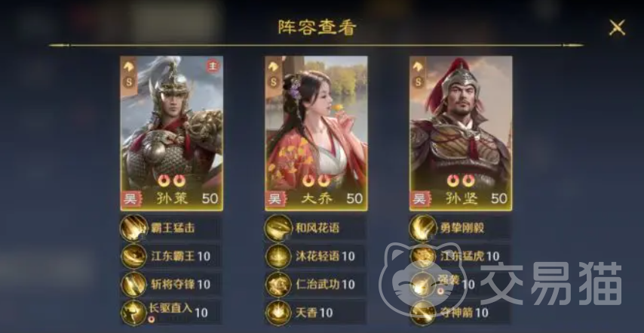Image resolution: width=644 pixels, height=333 pixels.
Task: Click the 吴 faction badge on 大乔
Action: click(275, 199)
